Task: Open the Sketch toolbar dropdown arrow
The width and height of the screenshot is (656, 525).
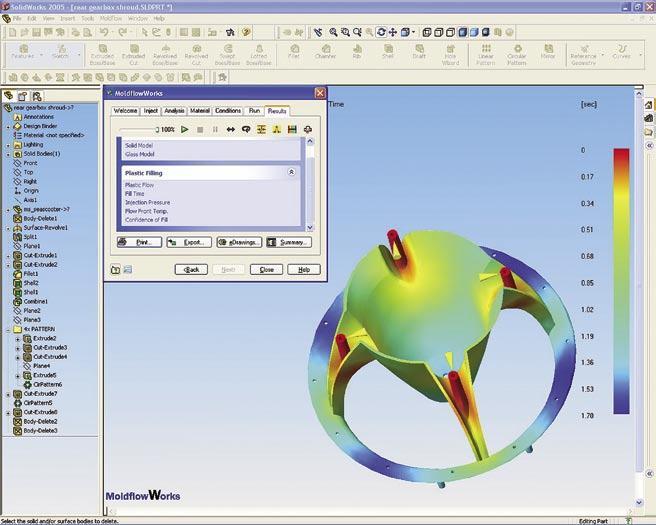Action: click(x=79, y=55)
